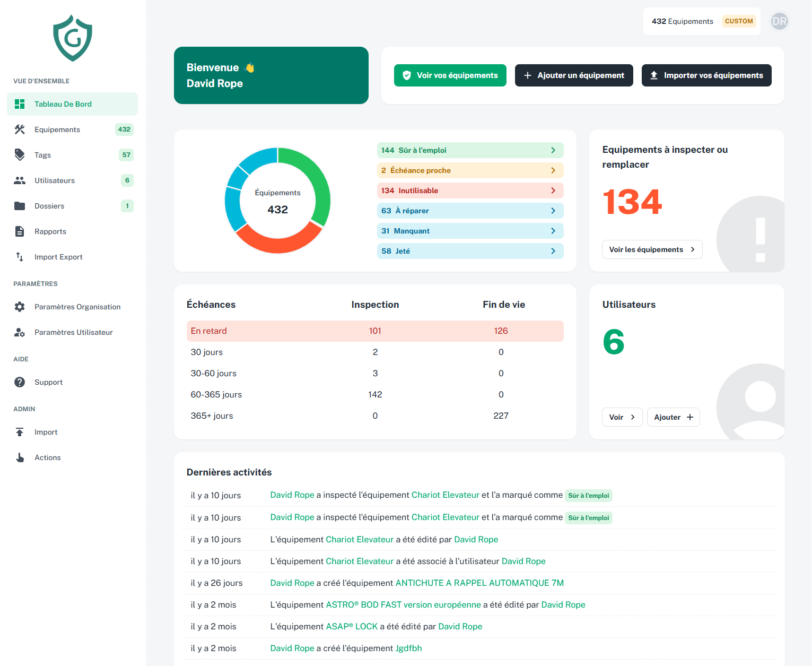The height and width of the screenshot is (666, 812).
Task: Click the Rapports document icon
Action: pos(20,231)
